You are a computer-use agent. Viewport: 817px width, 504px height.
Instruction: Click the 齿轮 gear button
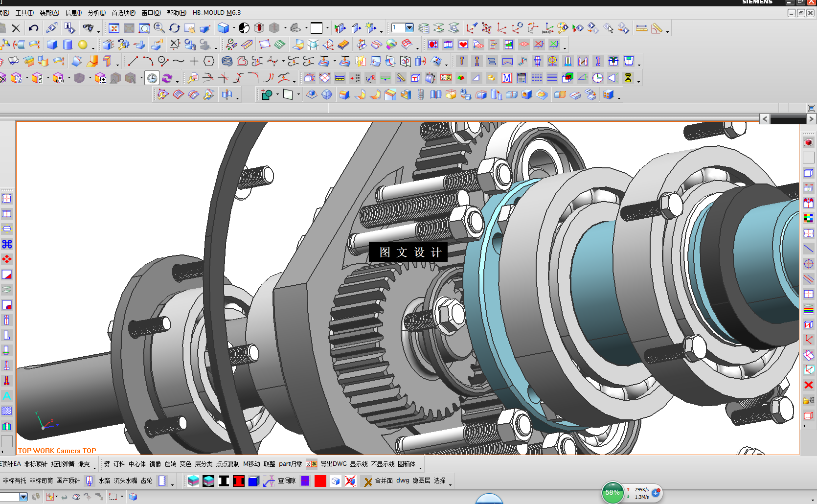point(147,481)
